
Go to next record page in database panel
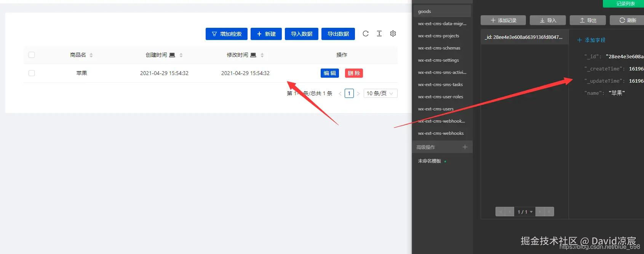pyautogui.click(x=540, y=212)
